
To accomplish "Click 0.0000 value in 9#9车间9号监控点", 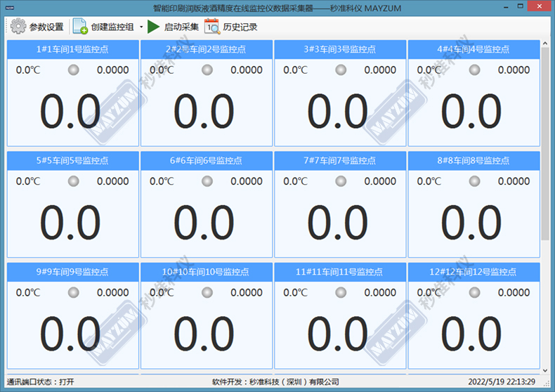I will (113, 292).
